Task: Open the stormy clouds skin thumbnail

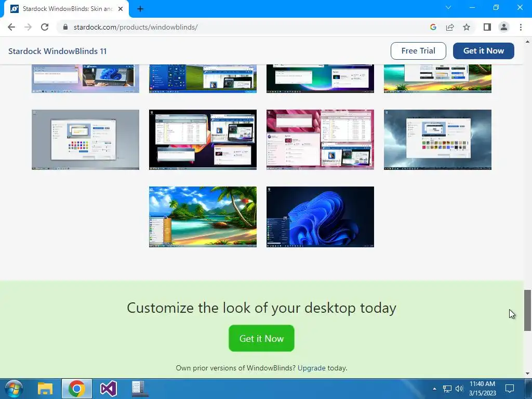Action: [437, 139]
